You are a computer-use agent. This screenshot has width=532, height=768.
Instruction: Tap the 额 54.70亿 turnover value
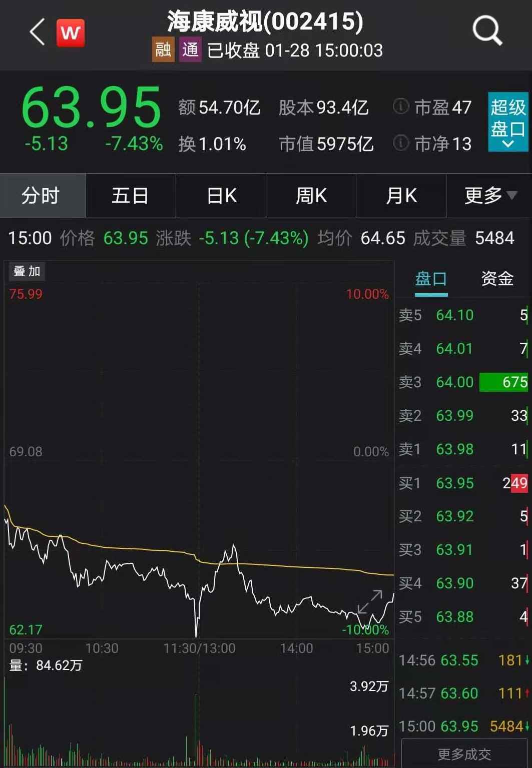point(220,107)
